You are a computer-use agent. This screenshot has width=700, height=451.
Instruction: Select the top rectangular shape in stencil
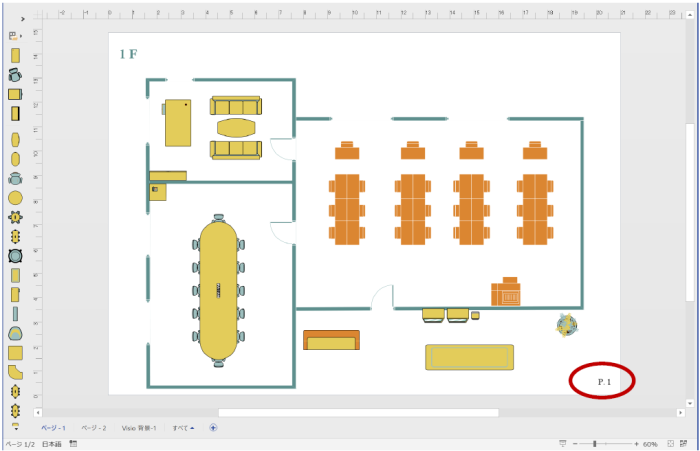coord(15,55)
